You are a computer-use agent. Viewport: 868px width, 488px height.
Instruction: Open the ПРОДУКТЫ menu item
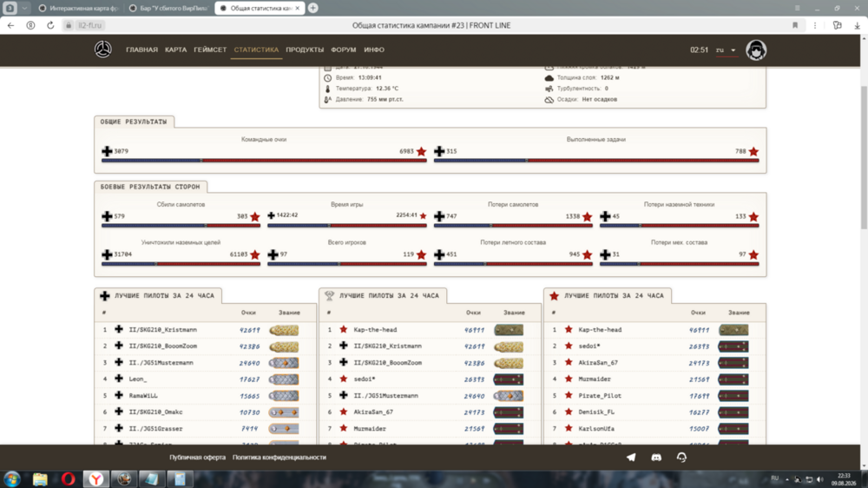pyautogui.click(x=305, y=49)
